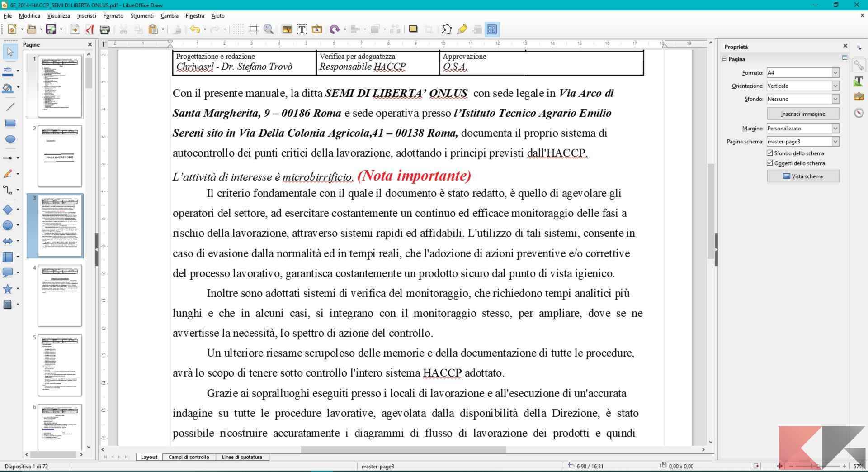This screenshot has width=868, height=472.
Task: Select the Line drawing tool
Action: tap(10, 107)
